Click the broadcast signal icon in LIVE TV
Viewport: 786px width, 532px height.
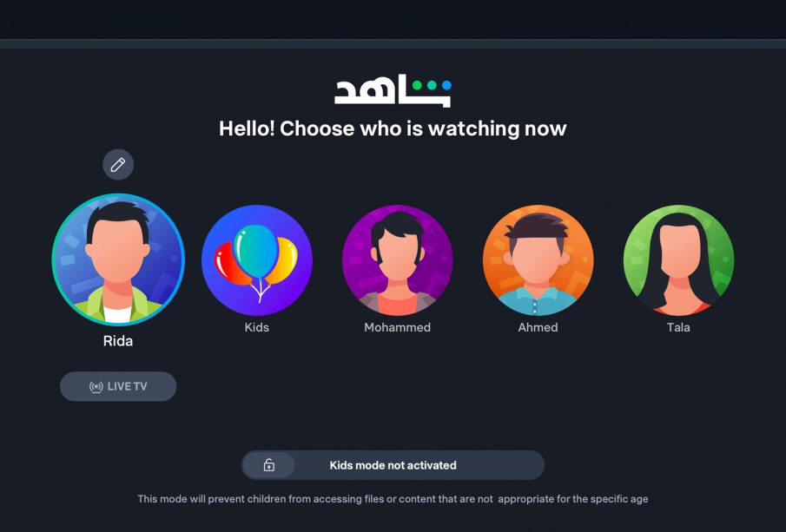pos(96,387)
